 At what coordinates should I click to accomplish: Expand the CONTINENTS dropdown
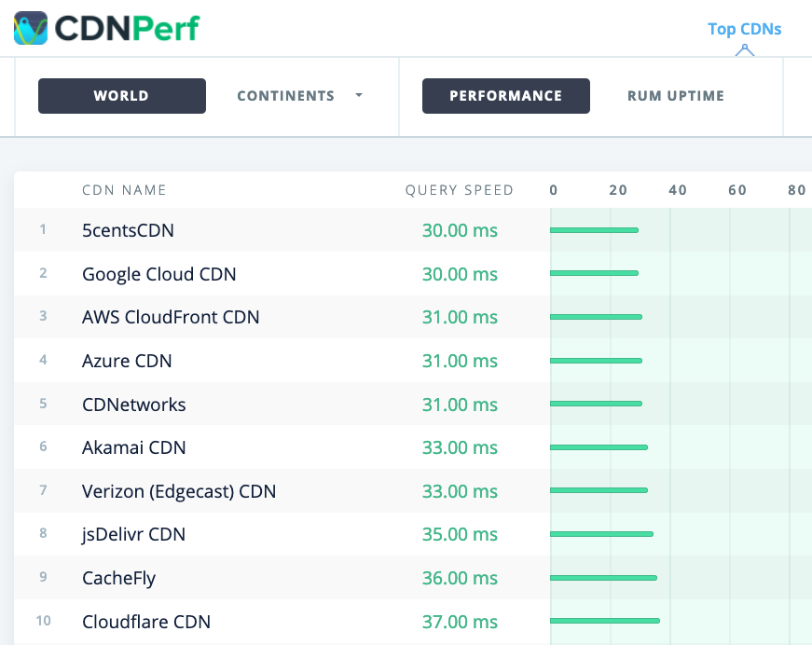click(299, 95)
